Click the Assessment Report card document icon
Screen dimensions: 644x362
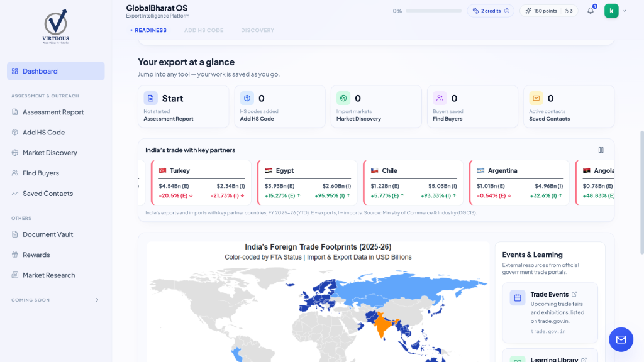(151, 98)
